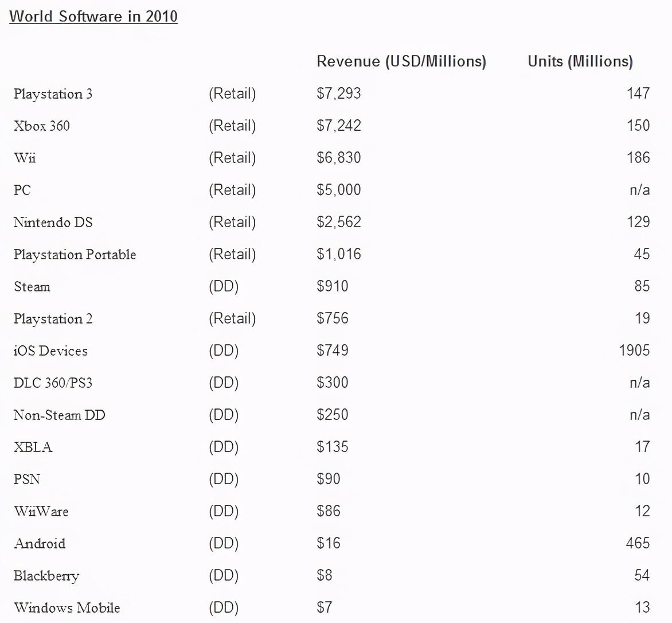Select the iOS Devices units value 1905
This screenshot has width=672, height=623.
[x=634, y=351]
